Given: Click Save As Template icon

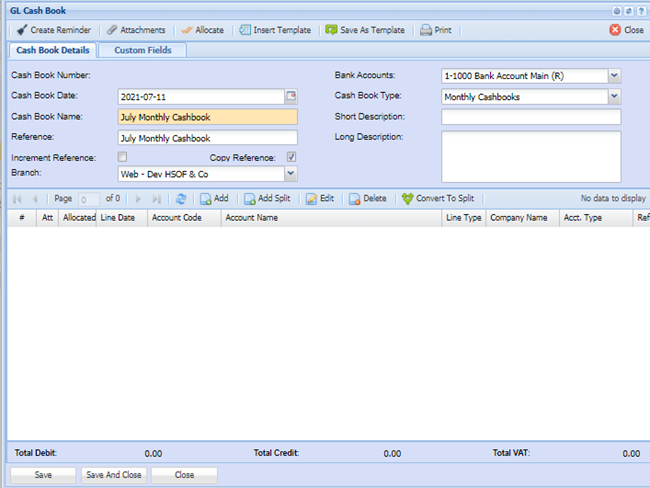Looking at the screenshot, I should [x=333, y=30].
